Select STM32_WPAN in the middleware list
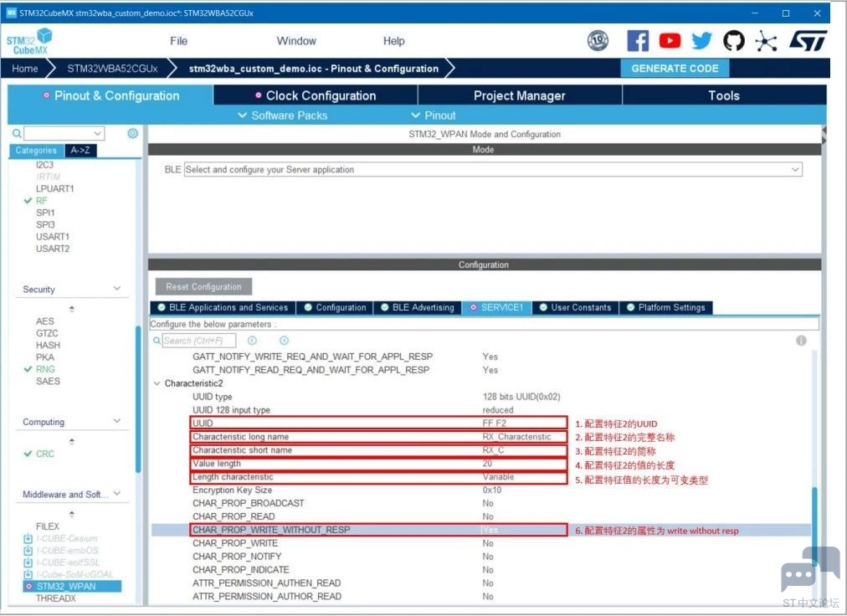This screenshot has height=616, width=847. [x=72, y=586]
